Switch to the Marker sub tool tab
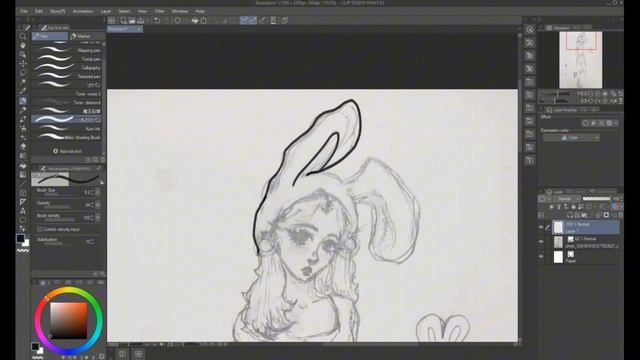640x360 pixels. [x=87, y=36]
